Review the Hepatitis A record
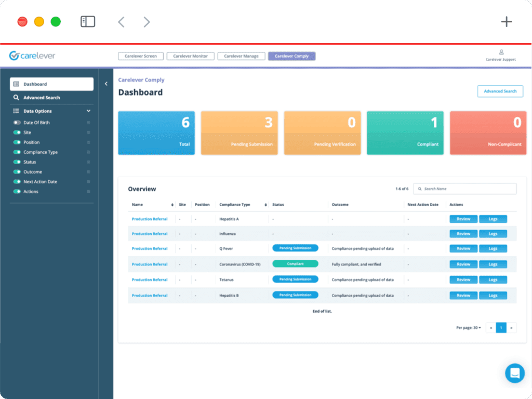Screen dimensions: 532x399 click(x=463, y=219)
